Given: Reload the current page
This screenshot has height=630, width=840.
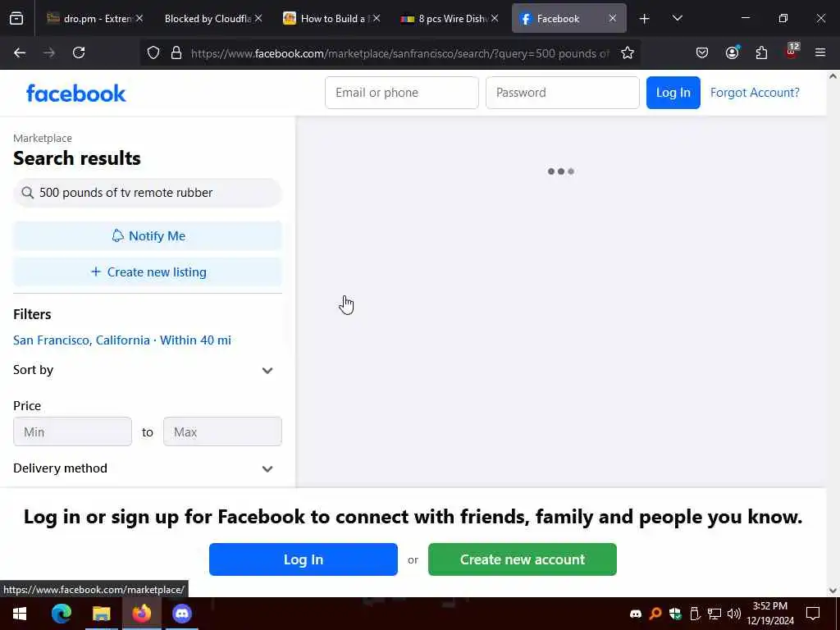Looking at the screenshot, I should tap(79, 52).
